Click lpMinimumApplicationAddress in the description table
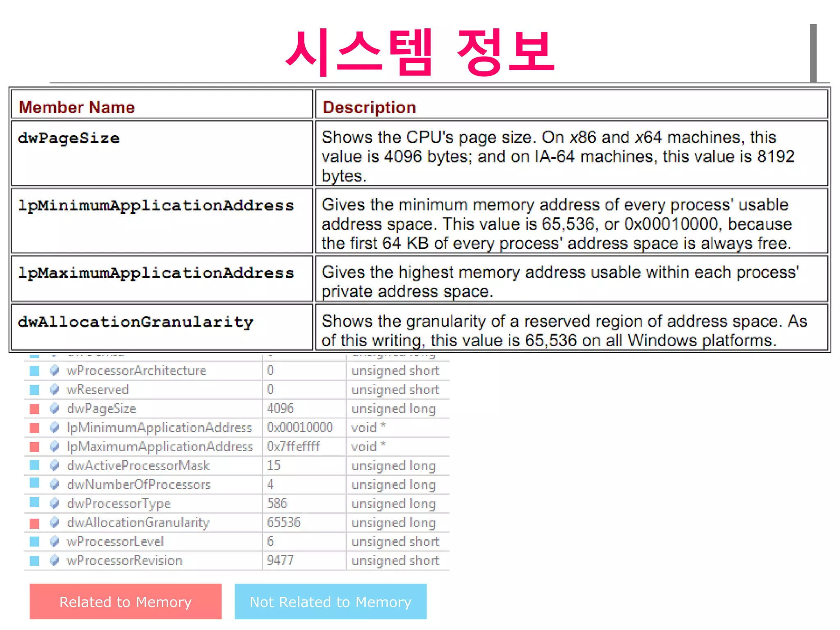 pyautogui.click(x=156, y=206)
